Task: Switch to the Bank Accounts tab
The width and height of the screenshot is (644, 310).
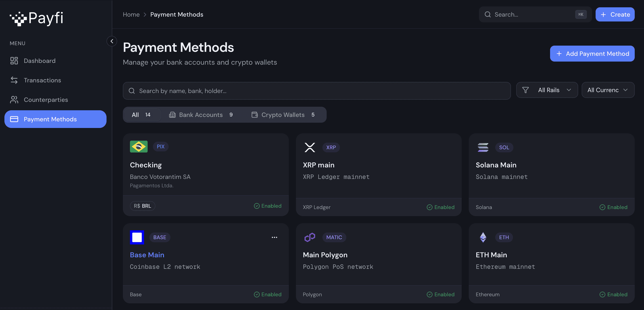Action: pyautogui.click(x=201, y=115)
